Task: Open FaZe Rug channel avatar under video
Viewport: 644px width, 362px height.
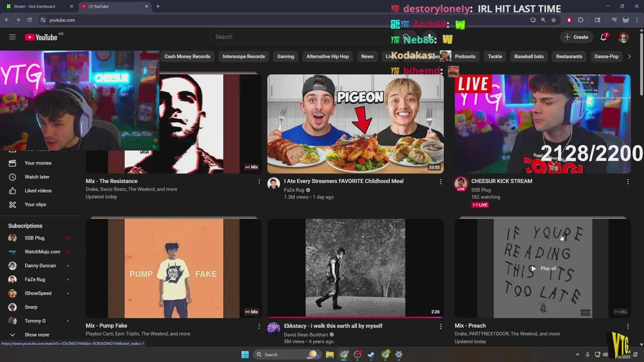Action: (x=274, y=184)
